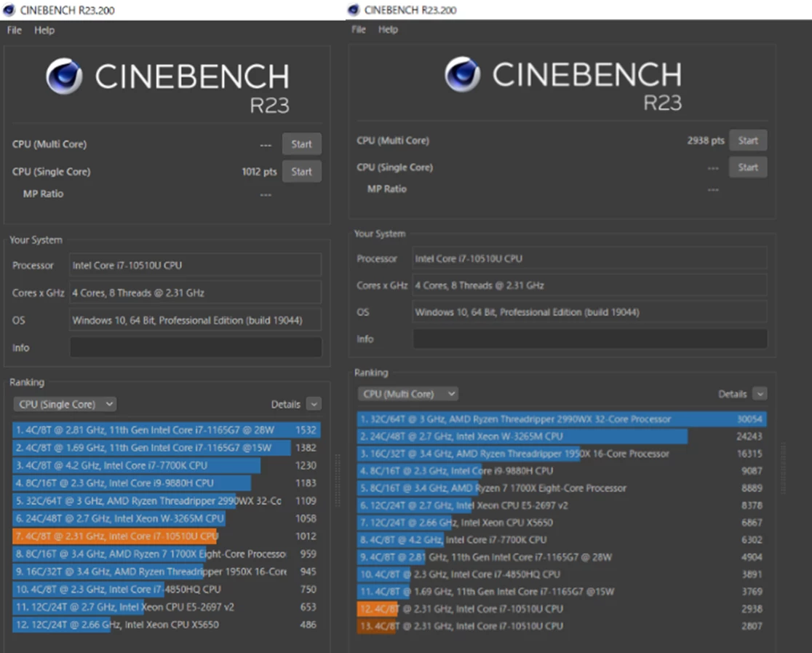This screenshot has height=653, width=812.
Task: Click the 2938 pts multi core score
Action: (706, 141)
